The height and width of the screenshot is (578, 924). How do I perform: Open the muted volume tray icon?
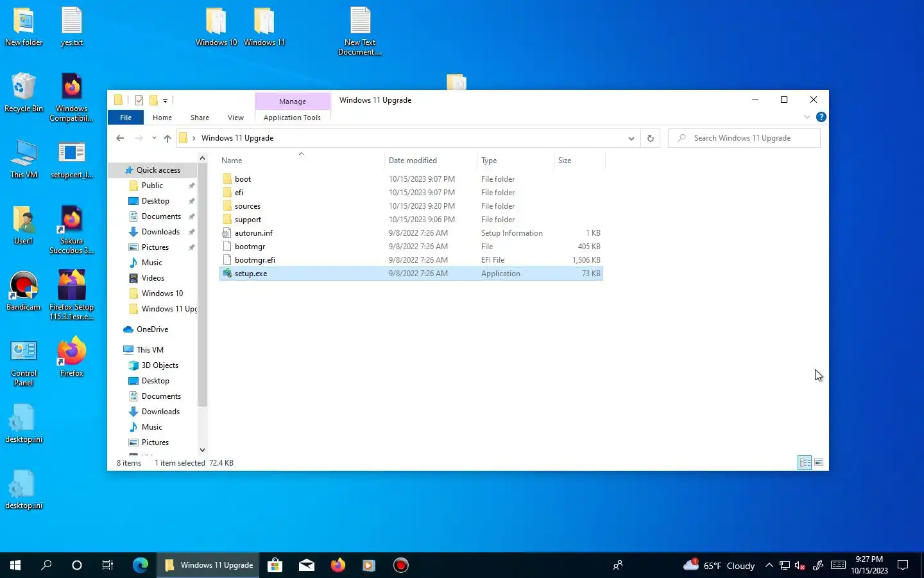click(800, 565)
